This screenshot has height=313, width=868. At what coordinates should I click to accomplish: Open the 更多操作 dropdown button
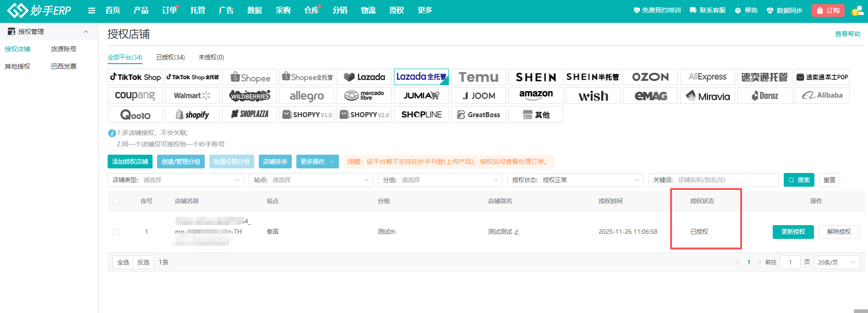pos(317,162)
